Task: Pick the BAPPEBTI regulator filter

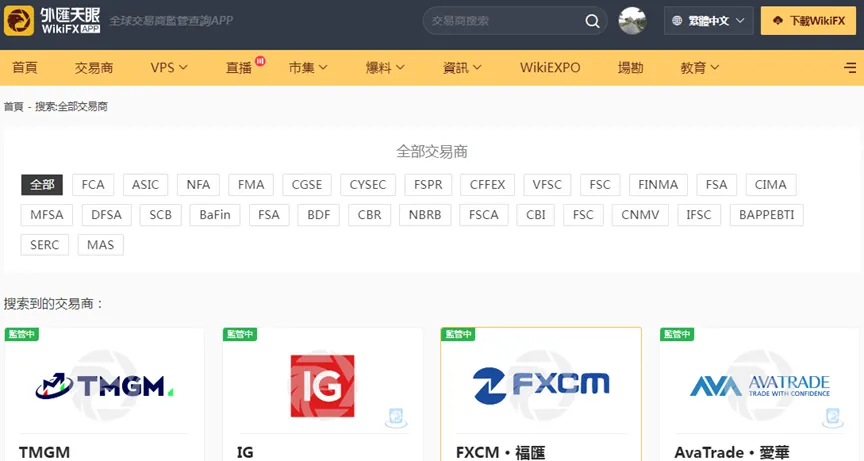Action: [x=767, y=215]
